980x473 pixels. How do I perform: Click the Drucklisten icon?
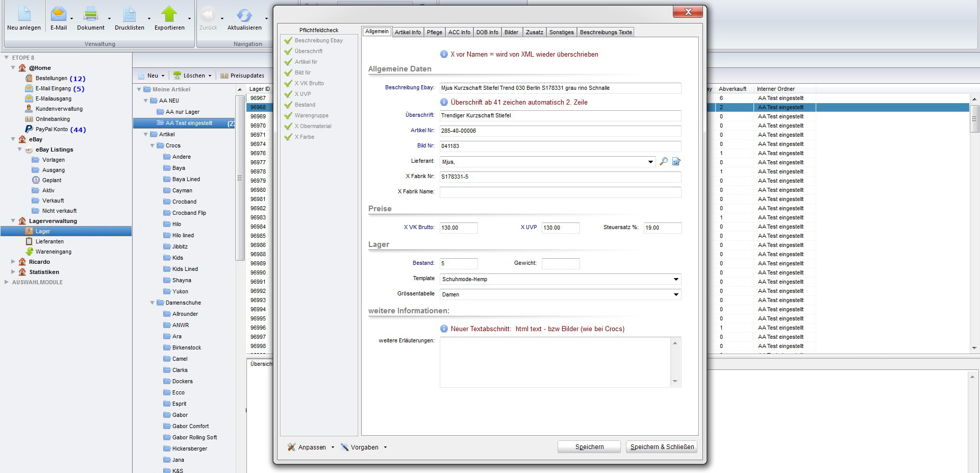129,15
